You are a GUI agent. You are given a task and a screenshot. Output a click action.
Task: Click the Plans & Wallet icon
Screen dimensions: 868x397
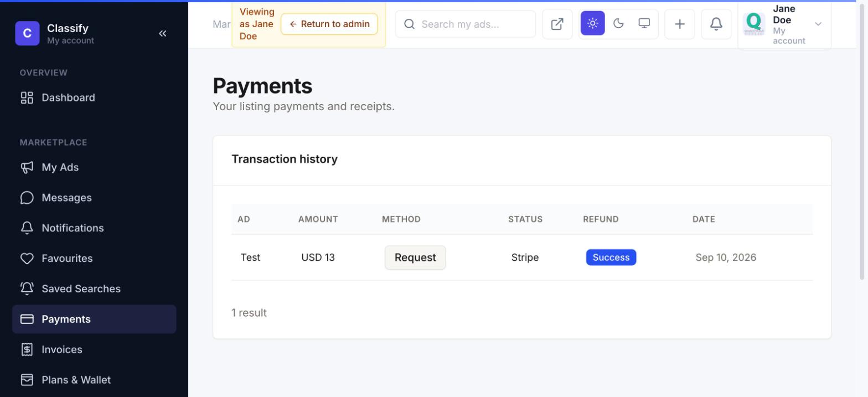27,380
